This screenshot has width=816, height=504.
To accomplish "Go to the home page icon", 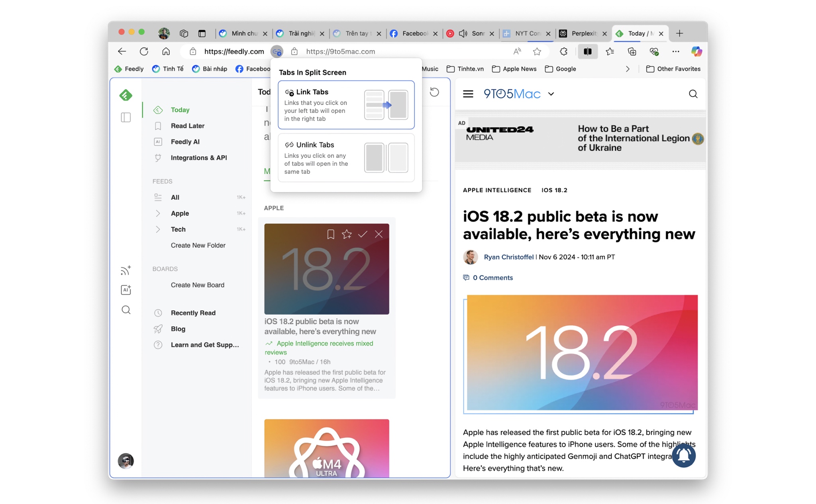I will pos(166,51).
